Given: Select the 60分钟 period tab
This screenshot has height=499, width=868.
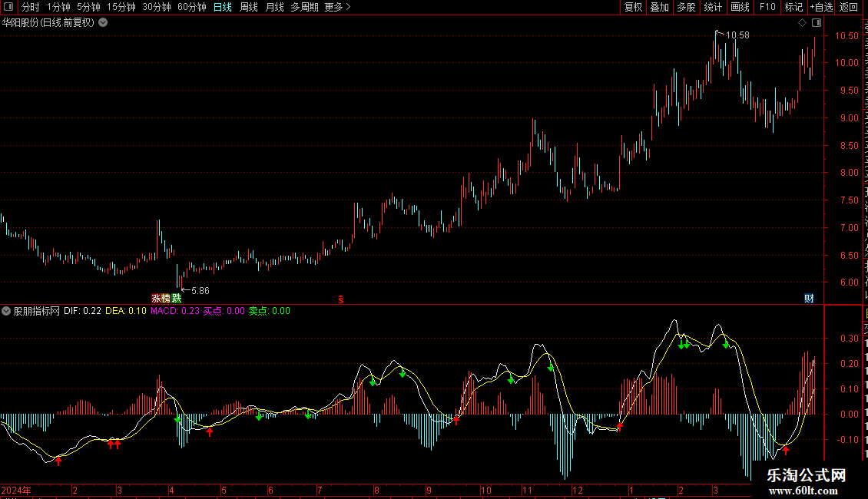Looking at the screenshot, I should tap(192, 7).
